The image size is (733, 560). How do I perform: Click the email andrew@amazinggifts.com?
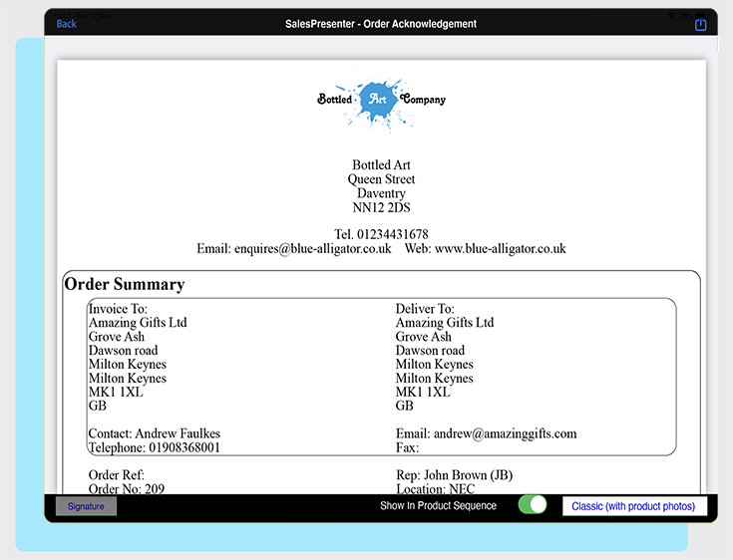pos(505,433)
